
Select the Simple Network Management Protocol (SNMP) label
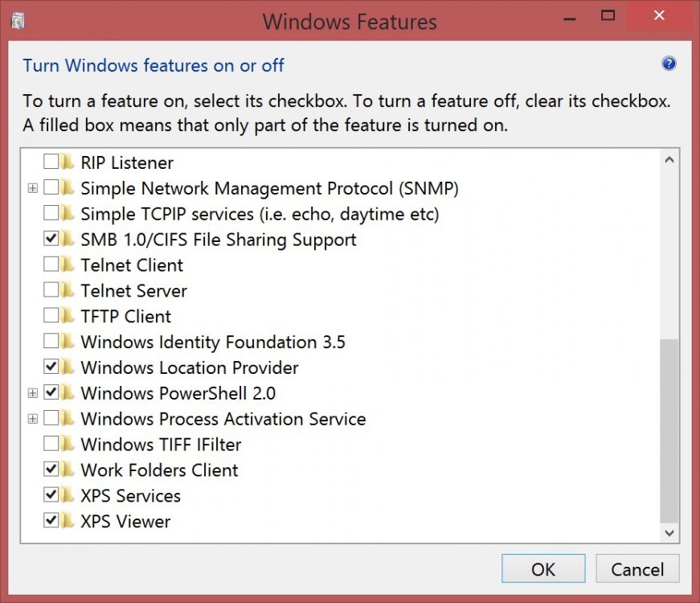[270, 188]
